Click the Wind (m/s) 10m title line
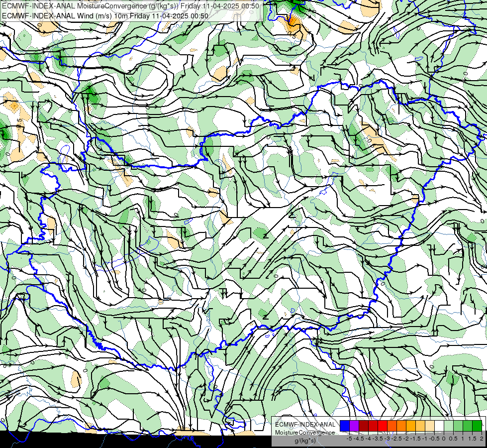487x448 pixels. click(x=105, y=16)
